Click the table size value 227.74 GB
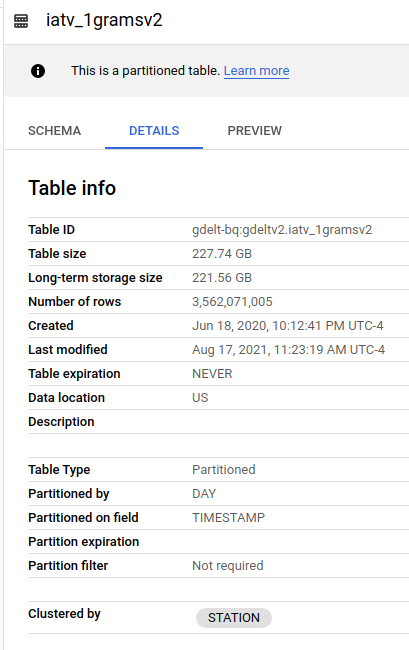Image resolution: width=409 pixels, height=650 pixels. pos(222,254)
